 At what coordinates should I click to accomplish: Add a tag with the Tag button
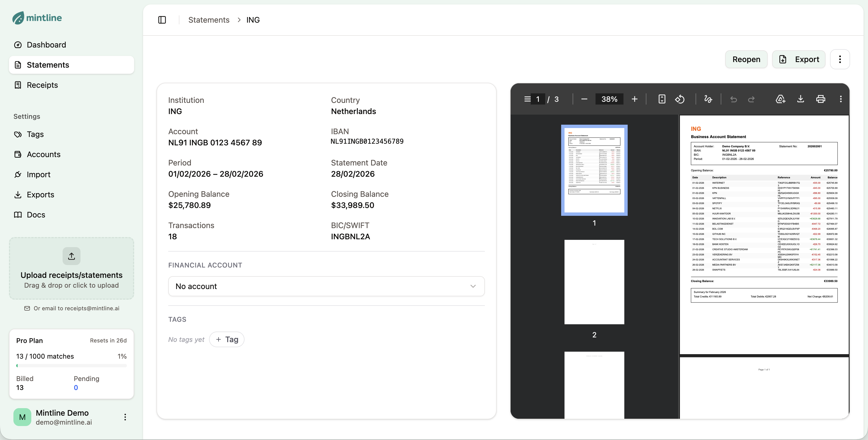(x=227, y=340)
